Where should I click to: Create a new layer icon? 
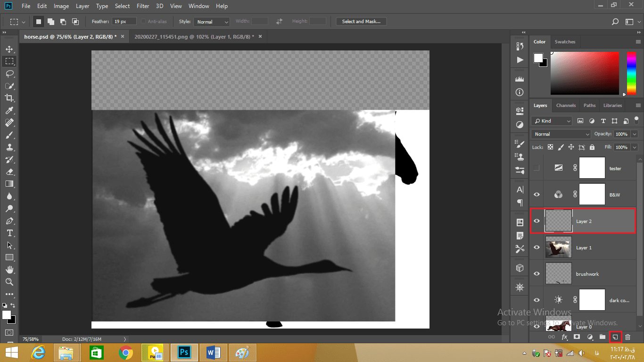[x=615, y=337]
